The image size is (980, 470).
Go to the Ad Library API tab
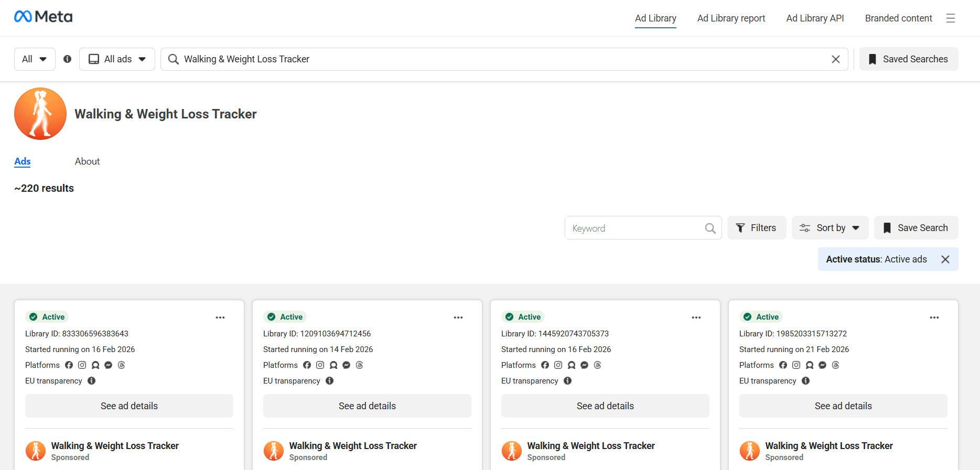815,18
